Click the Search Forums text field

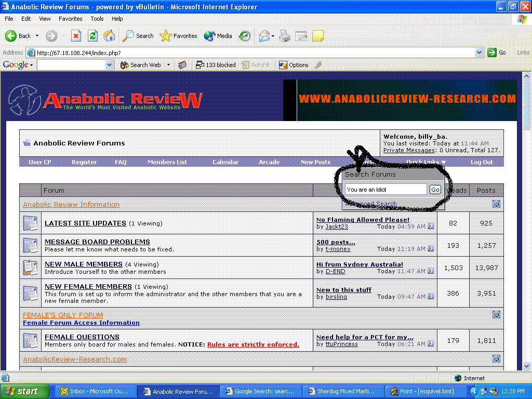(386, 190)
